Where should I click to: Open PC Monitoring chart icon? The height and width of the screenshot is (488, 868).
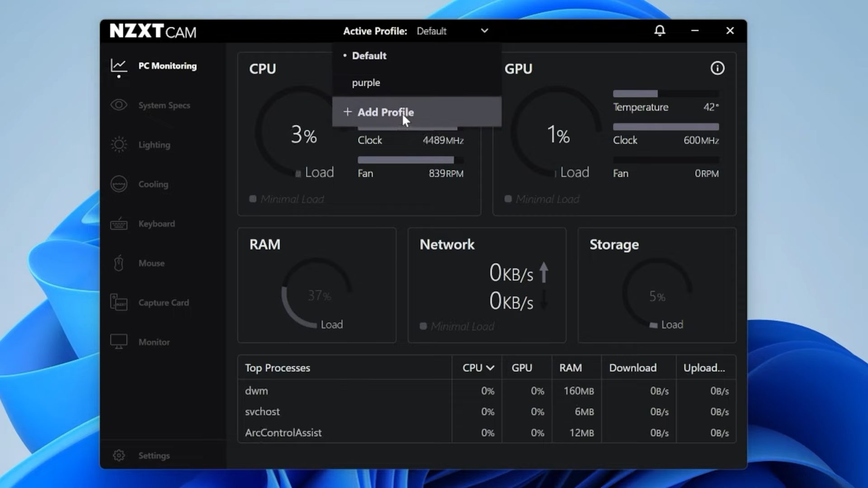click(119, 66)
